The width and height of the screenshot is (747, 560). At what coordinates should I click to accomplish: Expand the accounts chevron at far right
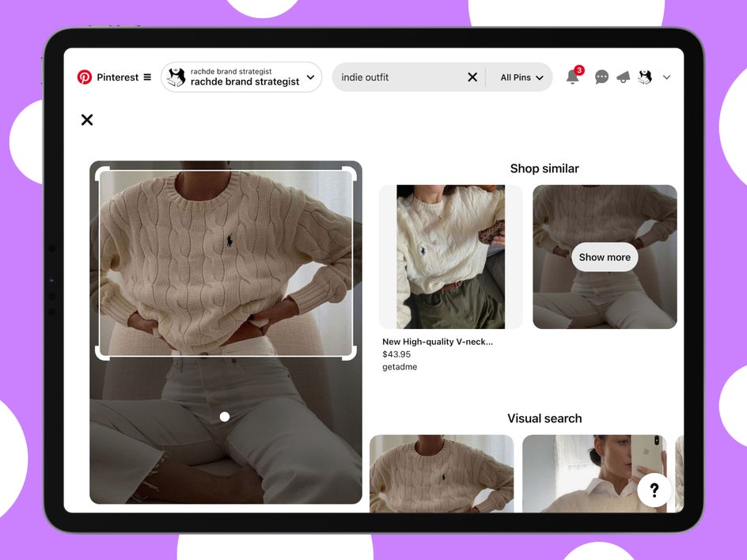pos(666,78)
